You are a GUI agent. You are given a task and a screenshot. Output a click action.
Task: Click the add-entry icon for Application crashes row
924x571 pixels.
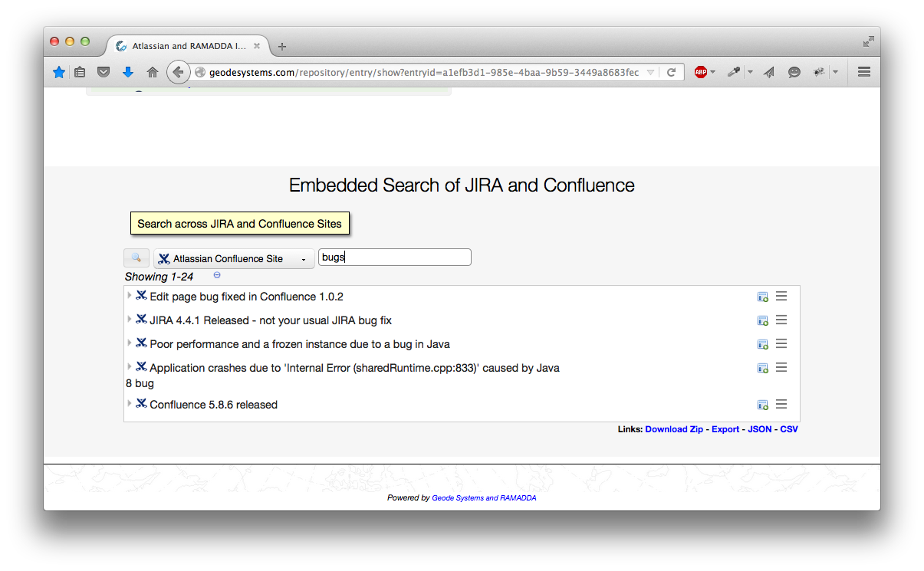[x=763, y=369]
